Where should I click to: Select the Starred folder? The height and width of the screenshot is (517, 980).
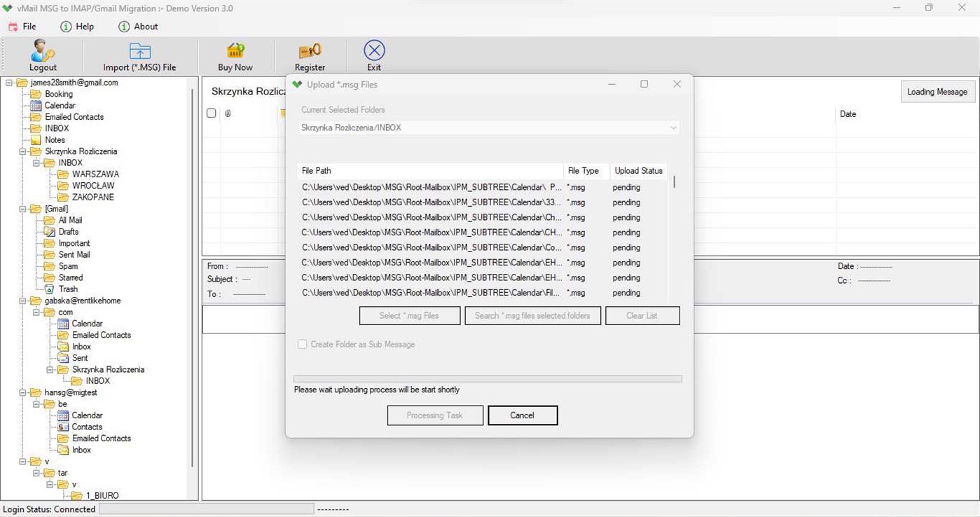[x=71, y=277]
